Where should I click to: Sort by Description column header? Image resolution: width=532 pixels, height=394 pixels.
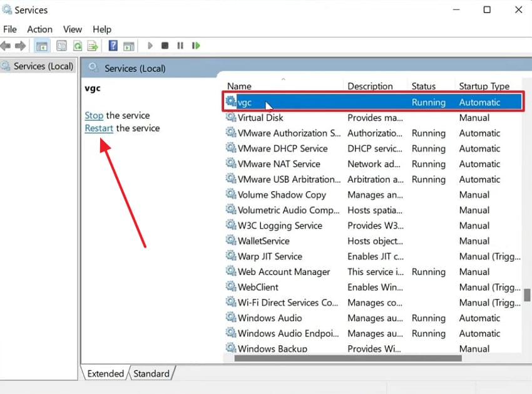[x=375, y=86]
